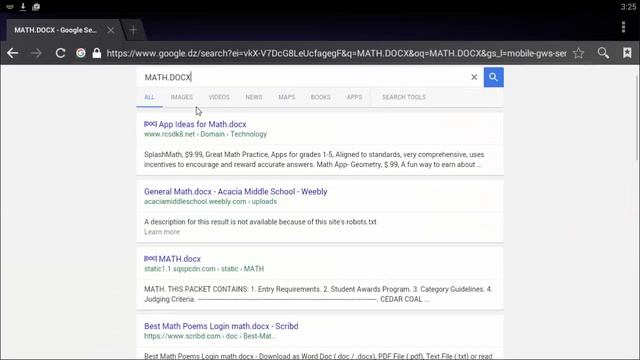Click the THIS PACKET CONTAINS snippet text
The image size is (640, 360).
click(x=318, y=294)
